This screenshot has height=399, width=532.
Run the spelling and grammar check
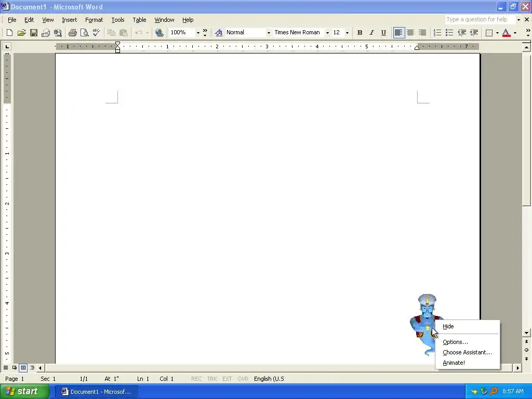(x=96, y=33)
